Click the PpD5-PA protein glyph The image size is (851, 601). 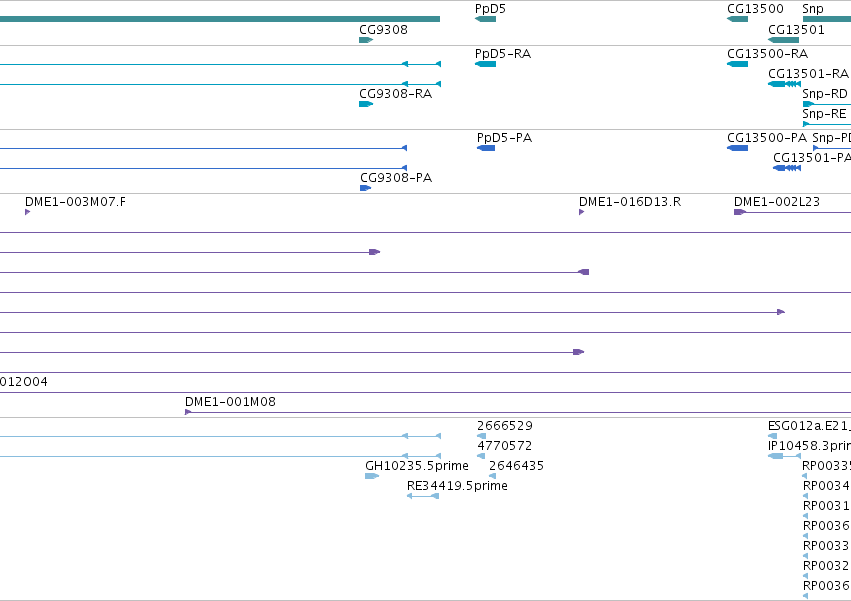(x=486, y=148)
